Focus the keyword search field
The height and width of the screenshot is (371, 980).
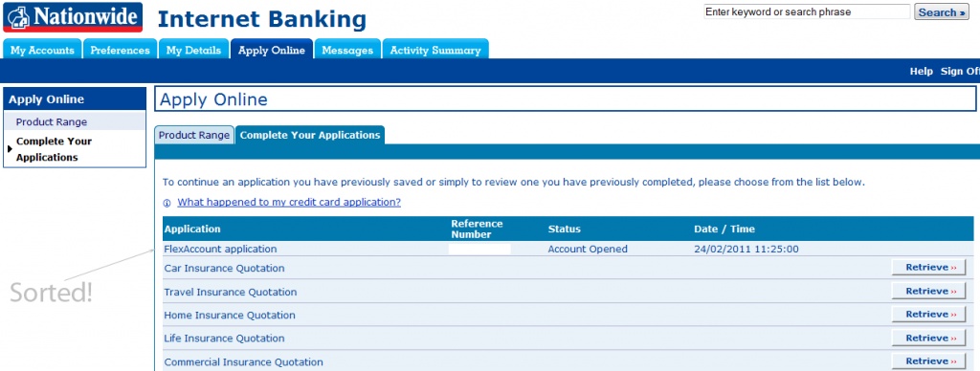807,11
